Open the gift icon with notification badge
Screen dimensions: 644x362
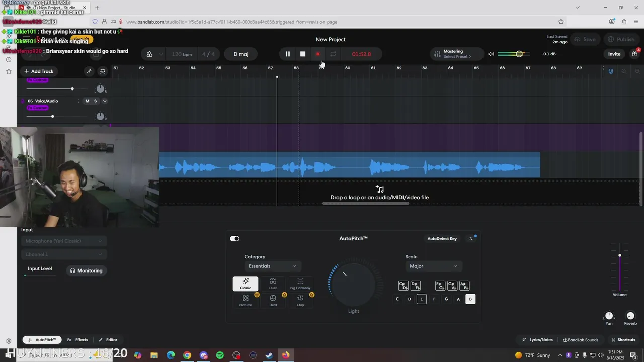[x=635, y=54]
